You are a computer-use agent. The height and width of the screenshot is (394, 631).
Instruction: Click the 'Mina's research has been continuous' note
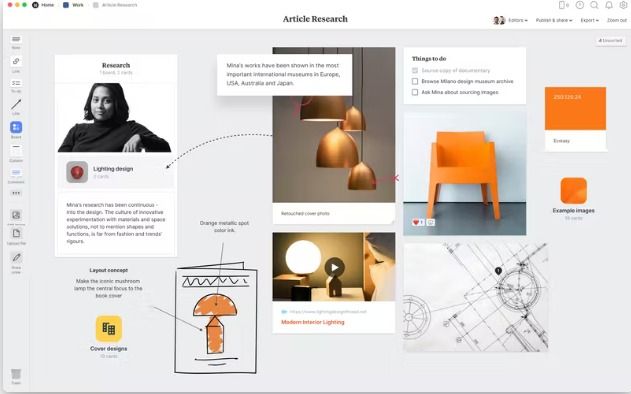pyautogui.click(x=116, y=223)
